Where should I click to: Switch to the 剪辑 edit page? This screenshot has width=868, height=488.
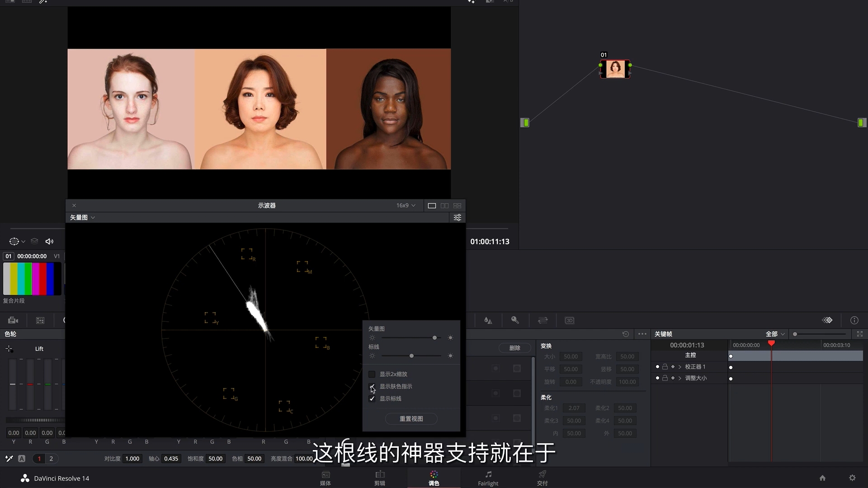click(x=380, y=478)
